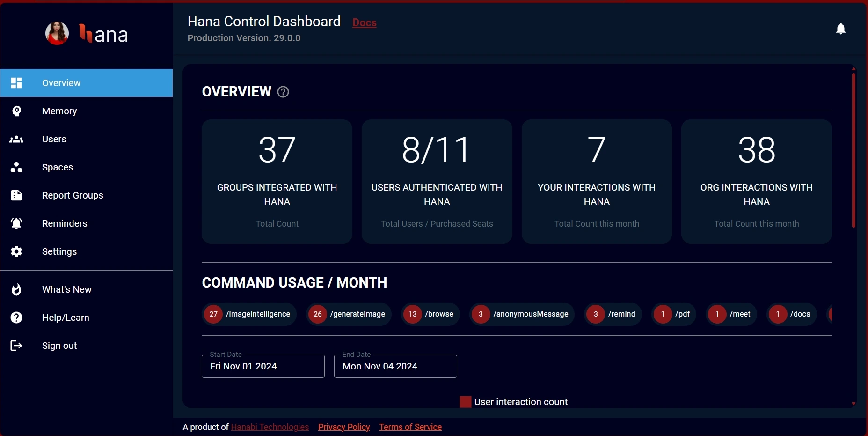Click the /generateImage command chip
This screenshot has height=436, width=868.
pos(349,314)
